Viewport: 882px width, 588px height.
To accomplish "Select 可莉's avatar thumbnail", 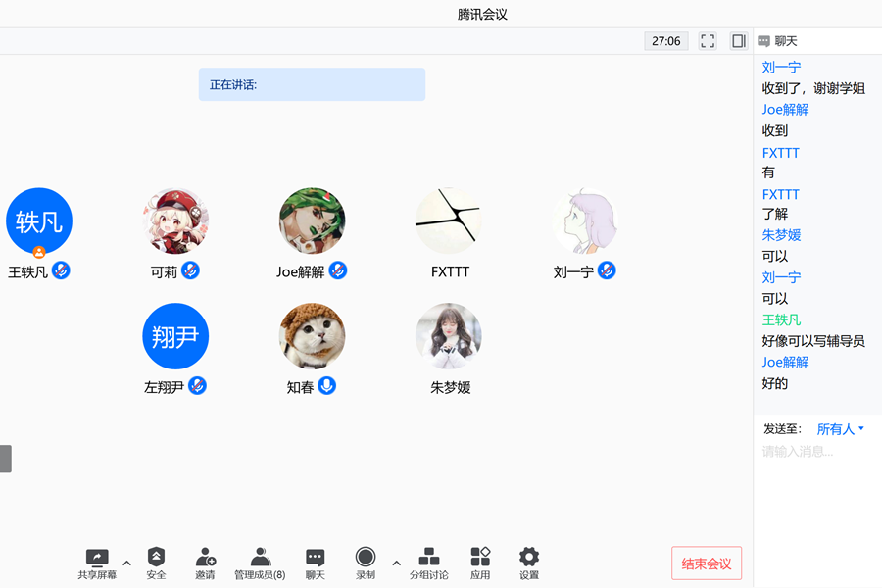I will [176, 221].
